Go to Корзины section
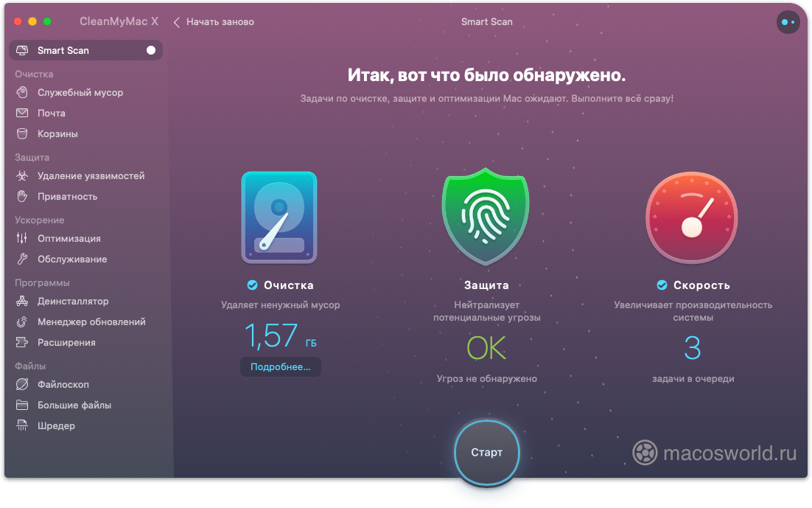Viewport: 812px width, 508px height. coord(57,133)
